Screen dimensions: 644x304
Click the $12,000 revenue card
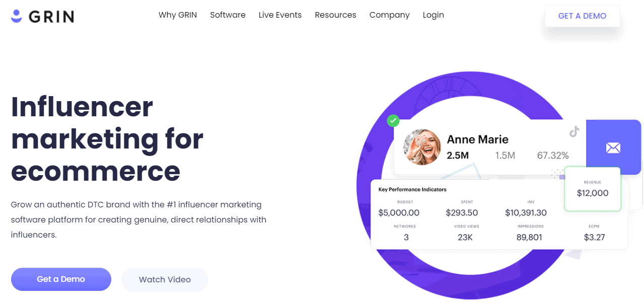(593, 189)
